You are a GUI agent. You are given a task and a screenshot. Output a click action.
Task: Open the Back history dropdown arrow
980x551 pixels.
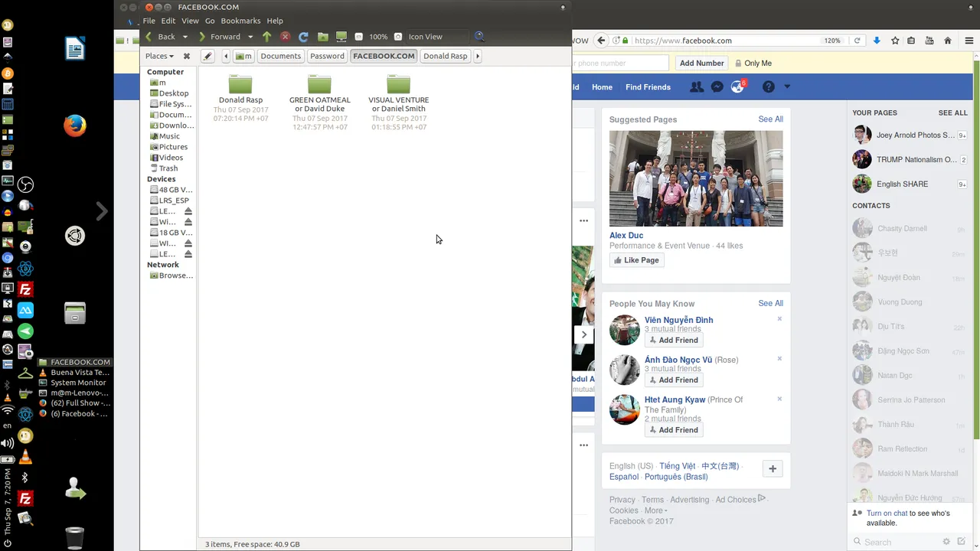click(185, 37)
